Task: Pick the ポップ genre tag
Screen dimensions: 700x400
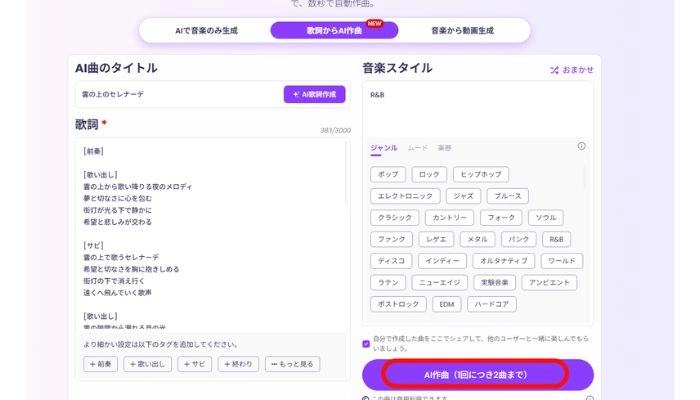Action: pyautogui.click(x=388, y=174)
